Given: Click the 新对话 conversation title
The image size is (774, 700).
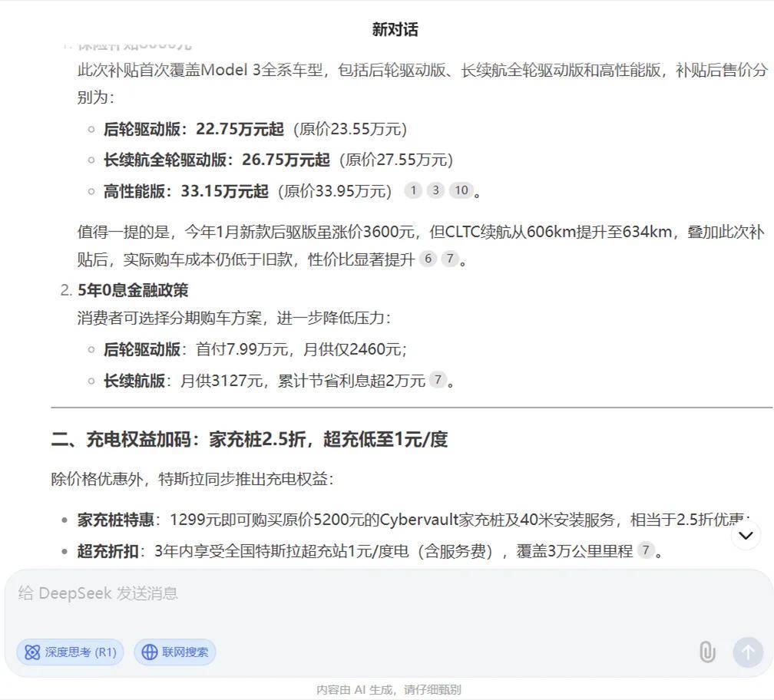Looking at the screenshot, I should click(x=395, y=29).
